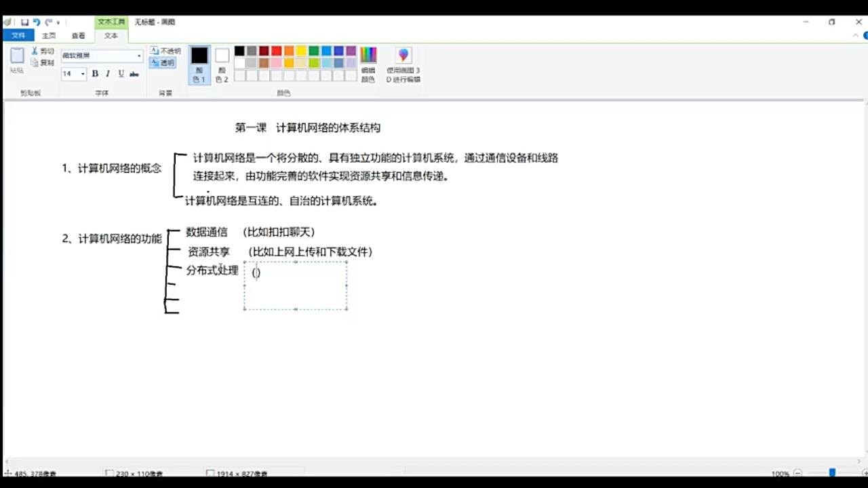Choose the gold color swatch
Image resolution: width=868 pixels, height=488 pixels.
(x=289, y=63)
